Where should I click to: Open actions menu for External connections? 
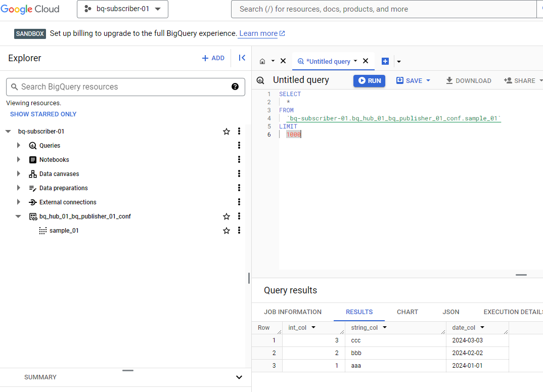point(239,202)
